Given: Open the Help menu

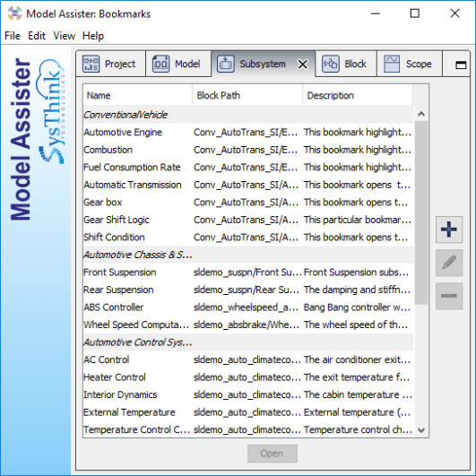Looking at the screenshot, I should 93,36.
